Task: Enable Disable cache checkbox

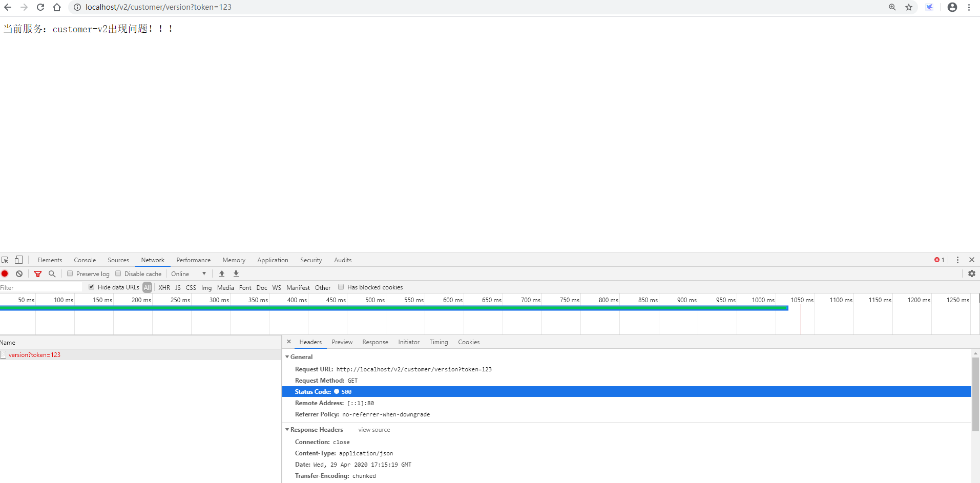Action: click(x=118, y=274)
